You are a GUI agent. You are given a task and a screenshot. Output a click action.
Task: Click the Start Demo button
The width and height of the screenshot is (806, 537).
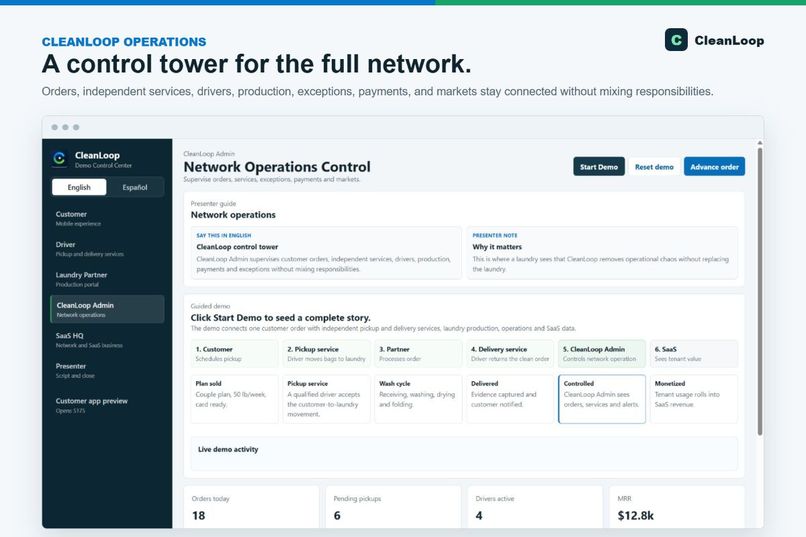(x=599, y=166)
